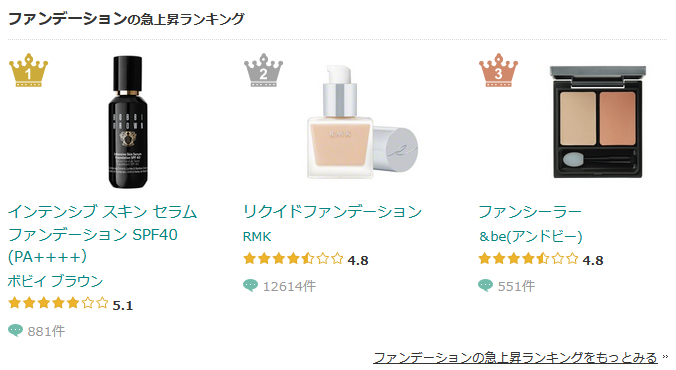Open the リクイドファンデーション product link

[332, 212]
